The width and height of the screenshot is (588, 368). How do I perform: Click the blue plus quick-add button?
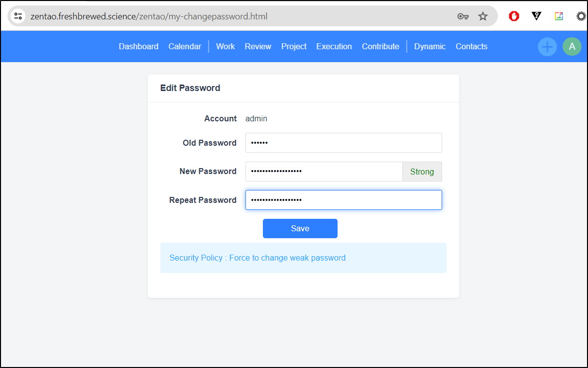tap(547, 47)
